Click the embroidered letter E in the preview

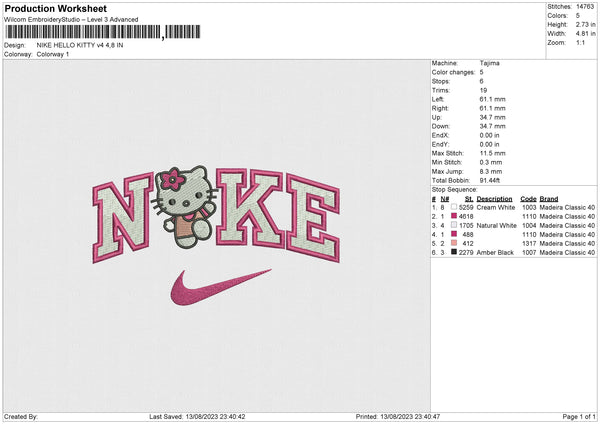point(313,218)
